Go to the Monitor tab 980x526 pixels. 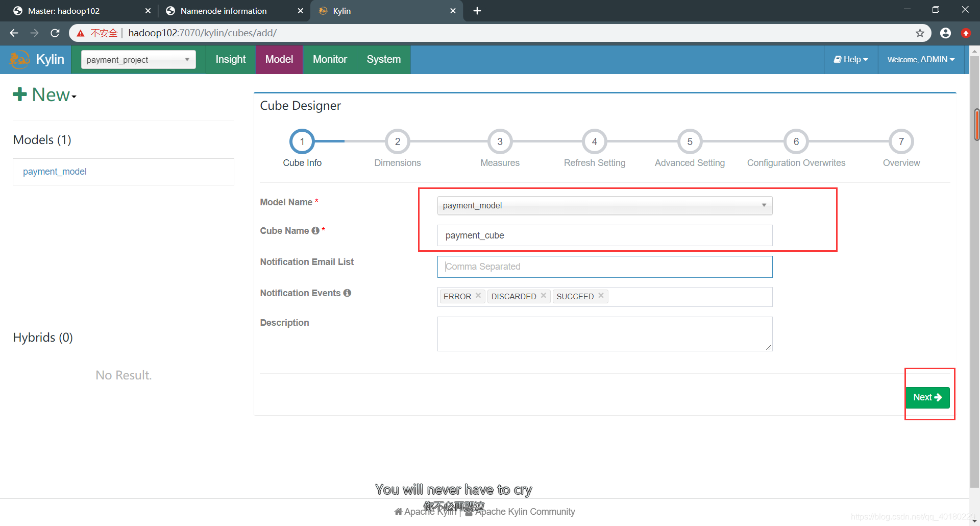coord(330,59)
